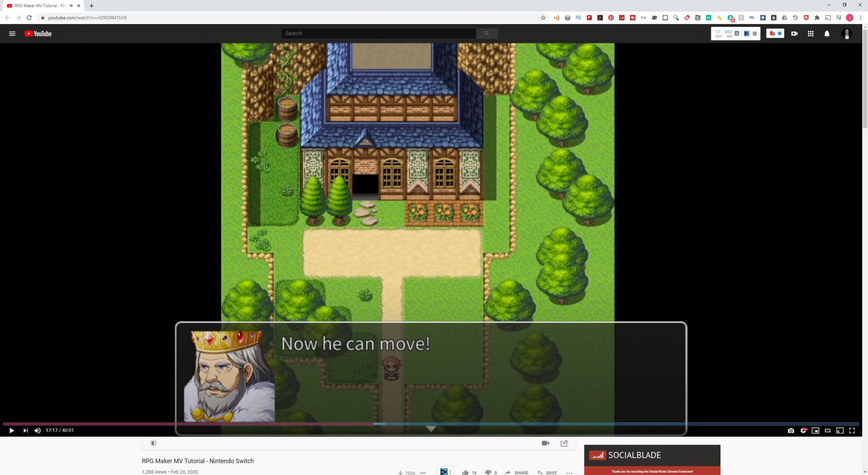Open the notifications bell
Screen dimensions: 868x475
[x=827, y=34]
